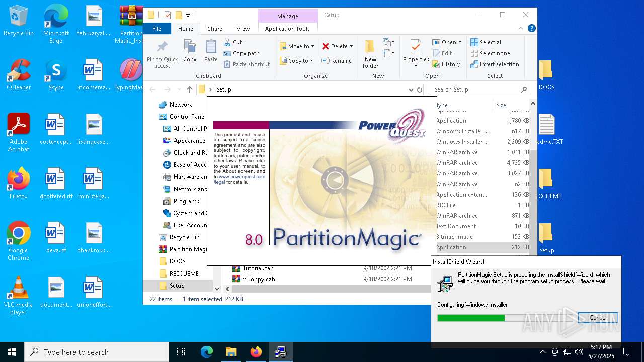Collapse the ribbon with the chevron

(521, 29)
